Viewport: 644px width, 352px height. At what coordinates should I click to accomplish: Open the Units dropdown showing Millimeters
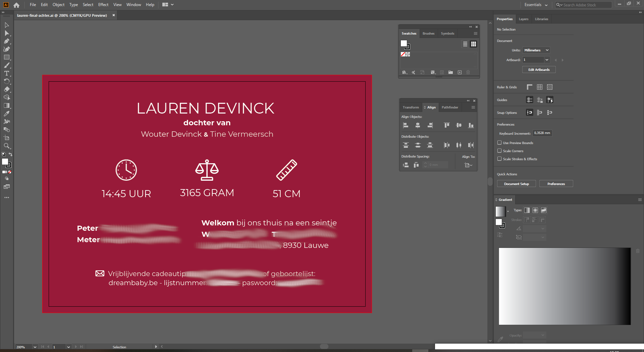pyautogui.click(x=536, y=50)
